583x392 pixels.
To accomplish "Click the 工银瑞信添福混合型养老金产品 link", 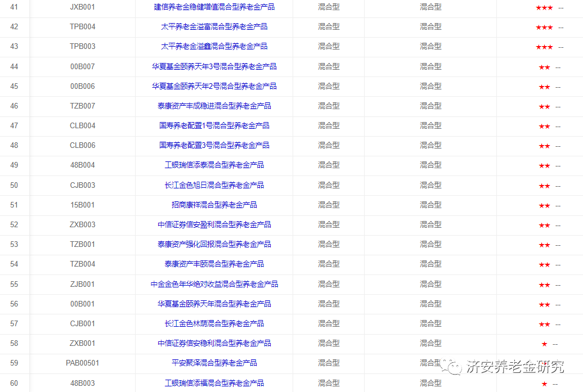I will [x=214, y=383].
